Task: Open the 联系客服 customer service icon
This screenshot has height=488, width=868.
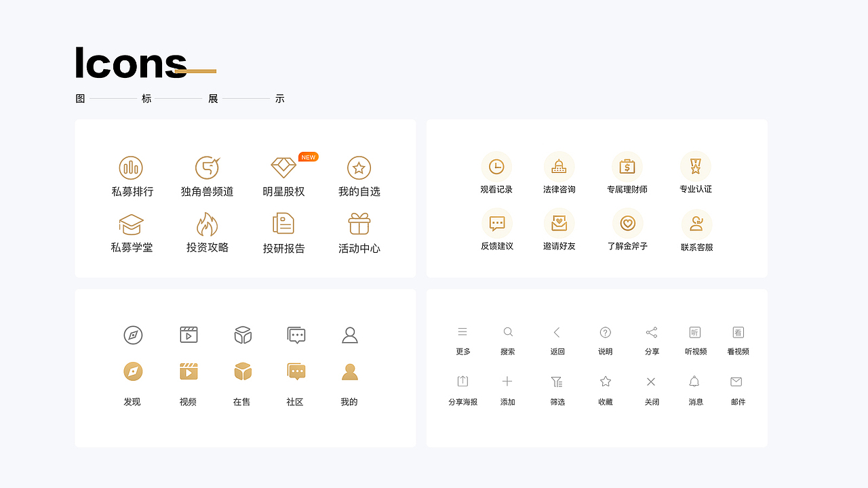Action: [695, 224]
